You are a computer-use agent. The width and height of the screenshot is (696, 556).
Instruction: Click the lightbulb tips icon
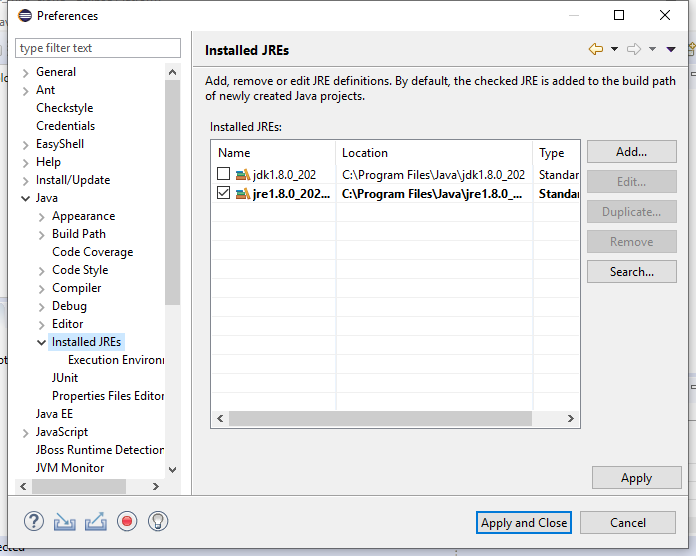pyautogui.click(x=158, y=521)
